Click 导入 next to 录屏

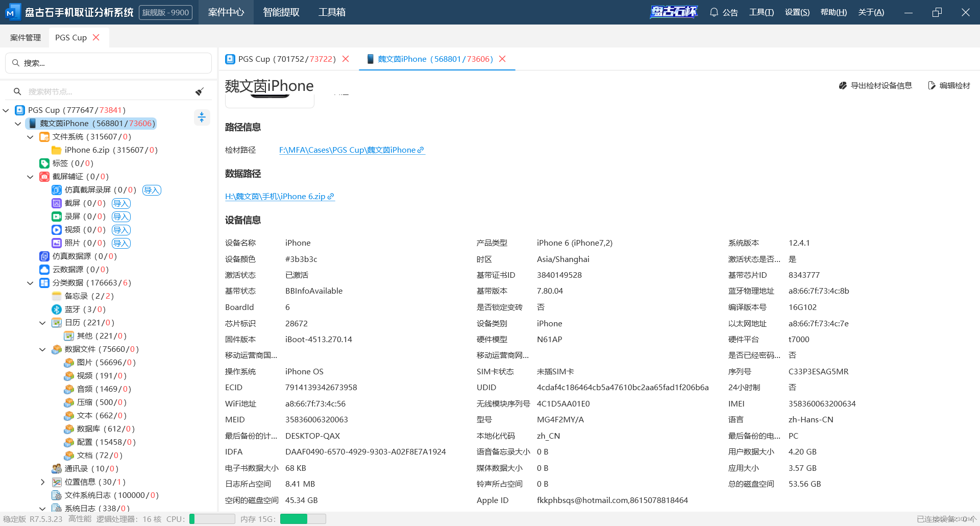[121, 217]
